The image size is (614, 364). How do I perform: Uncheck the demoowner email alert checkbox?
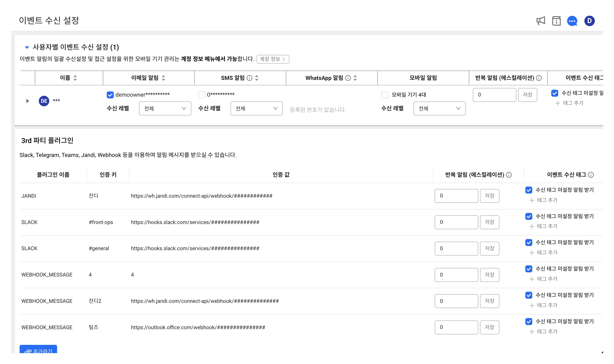(x=110, y=95)
